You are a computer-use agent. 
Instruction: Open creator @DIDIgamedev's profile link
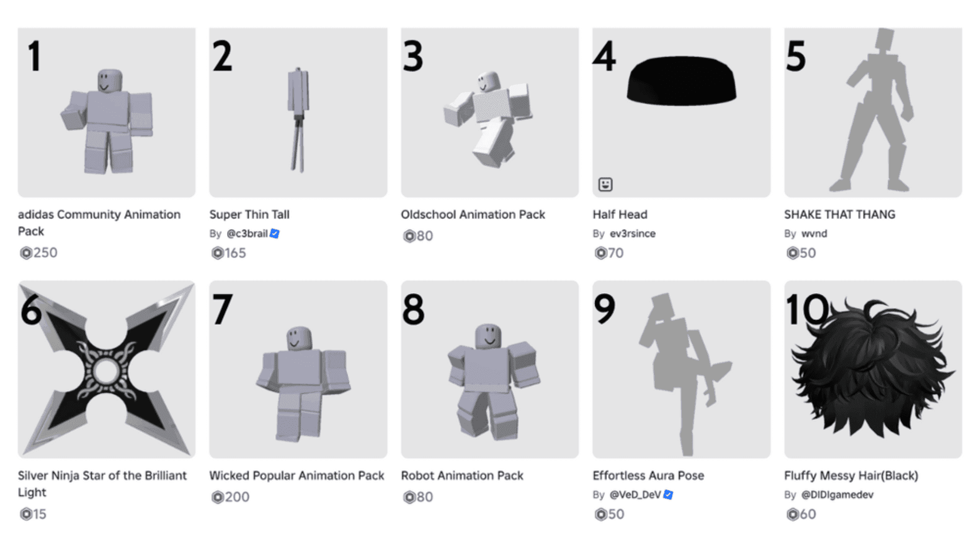(837, 495)
